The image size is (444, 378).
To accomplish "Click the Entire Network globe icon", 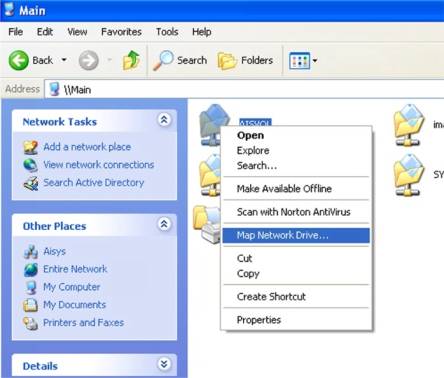I will [31, 270].
